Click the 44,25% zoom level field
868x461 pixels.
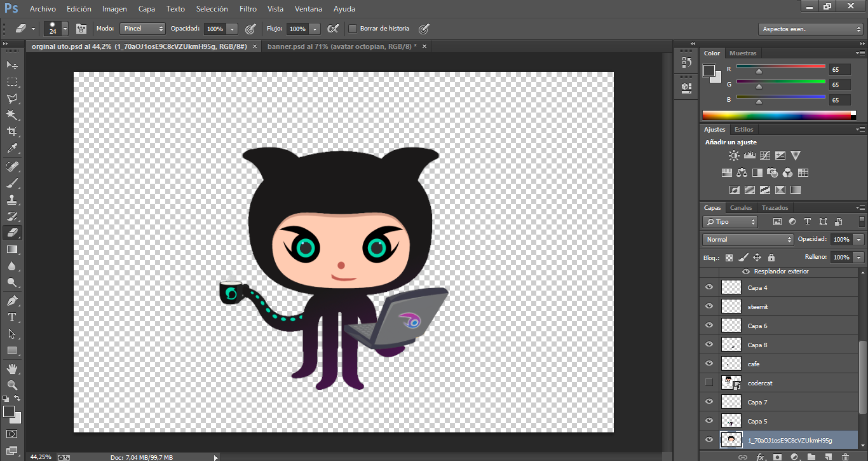(41, 457)
